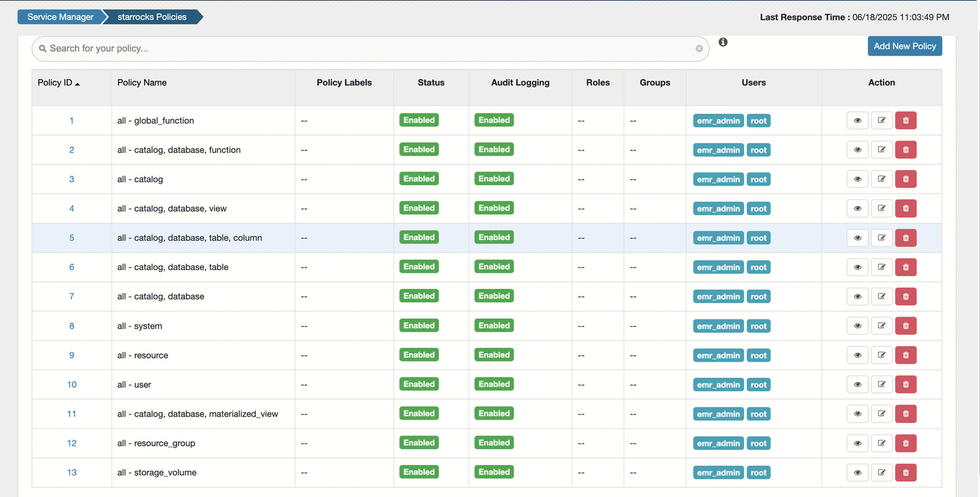The height and width of the screenshot is (497, 980).
Task: Click emr_admin user tag in policy 3 row
Action: pos(719,179)
